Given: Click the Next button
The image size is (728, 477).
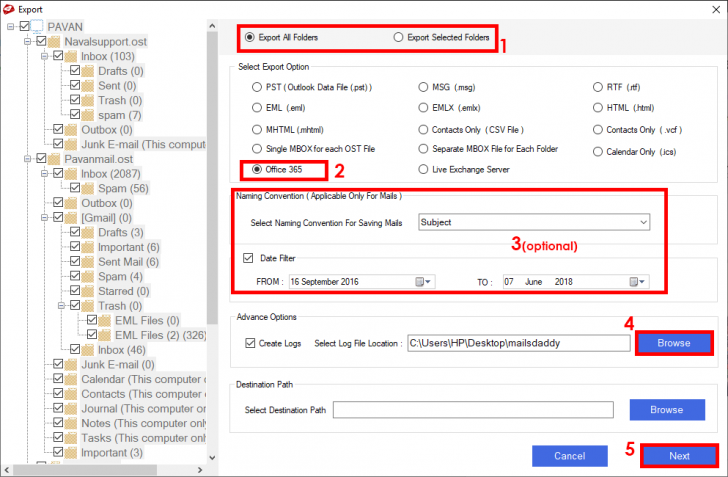Looking at the screenshot, I should coord(679,456).
